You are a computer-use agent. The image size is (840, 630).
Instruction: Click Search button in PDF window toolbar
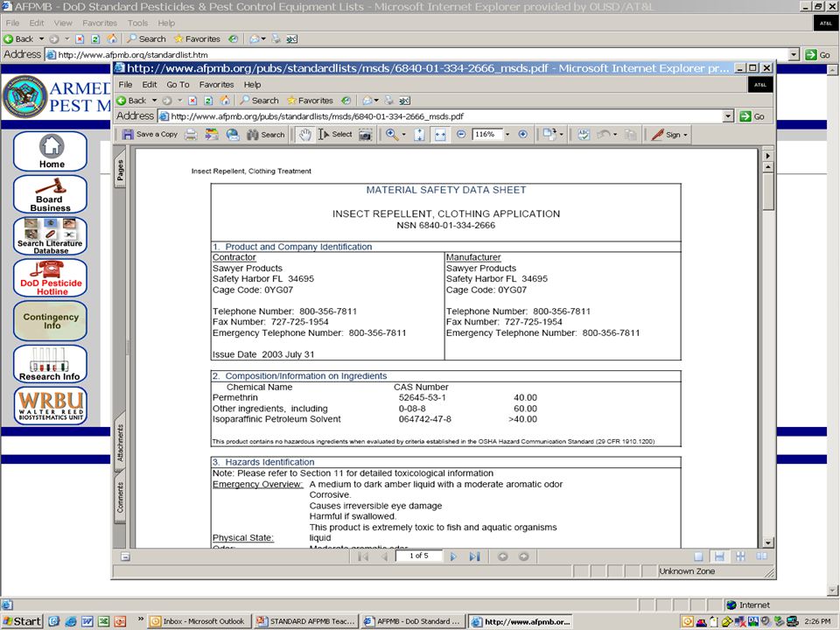259,100
